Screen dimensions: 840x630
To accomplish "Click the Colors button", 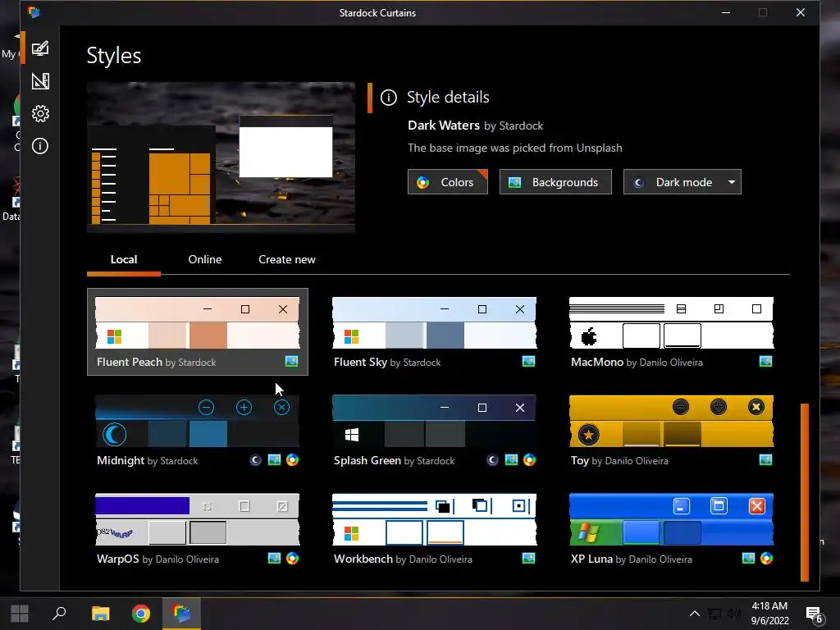I will (447, 182).
